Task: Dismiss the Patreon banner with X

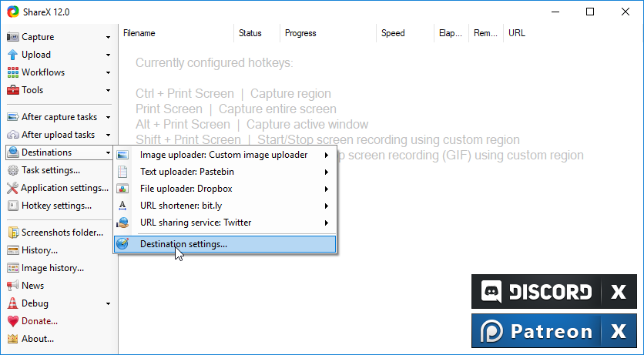Action: [619, 331]
